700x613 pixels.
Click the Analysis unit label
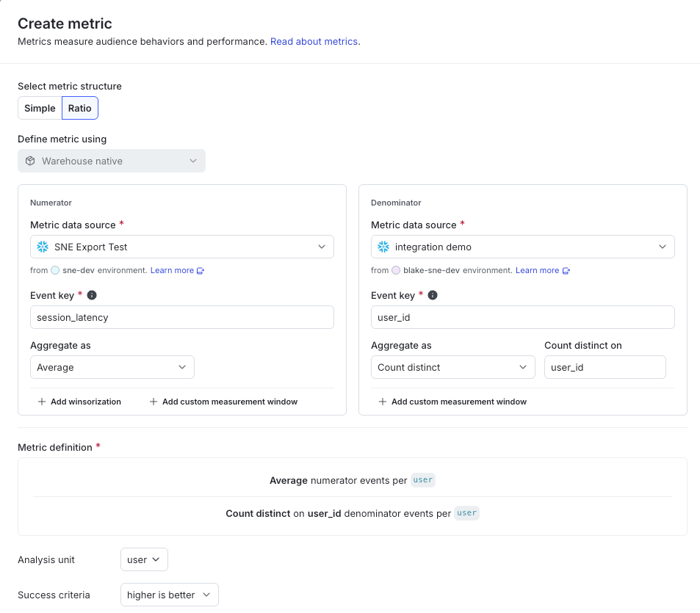pos(46,559)
